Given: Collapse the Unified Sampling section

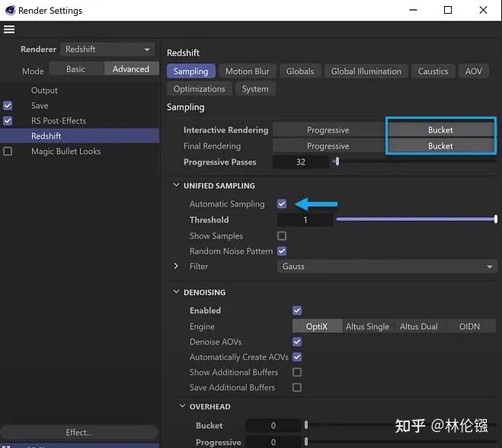Looking at the screenshot, I should click(176, 185).
